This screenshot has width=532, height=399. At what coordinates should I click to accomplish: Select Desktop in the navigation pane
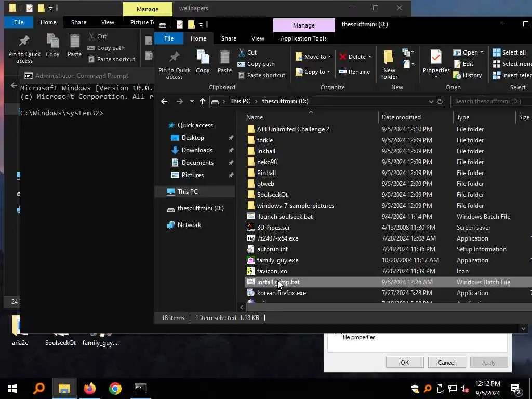(x=193, y=137)
